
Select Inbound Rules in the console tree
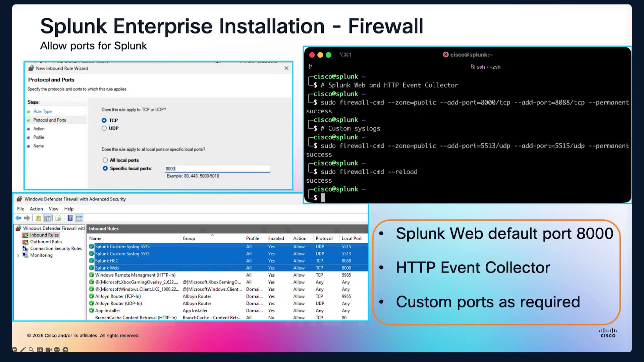[44, 235]
